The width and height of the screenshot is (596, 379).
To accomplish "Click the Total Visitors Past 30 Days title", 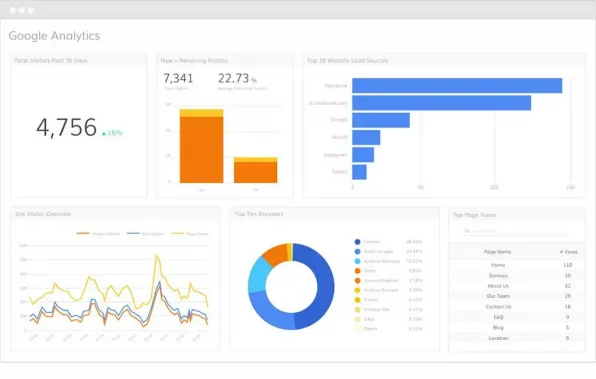I will (51, 60).
